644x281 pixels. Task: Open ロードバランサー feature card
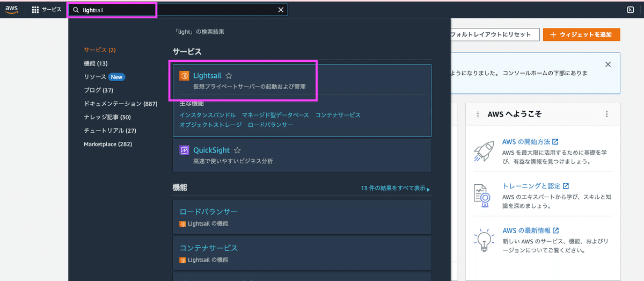coord(302,217)
